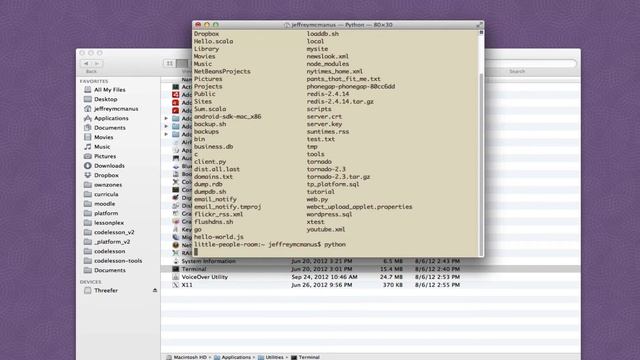The width and height of the screenshot is (640, 360).
Task: Click 'server.crt' in Terminal output
Action: click(324, 117)
